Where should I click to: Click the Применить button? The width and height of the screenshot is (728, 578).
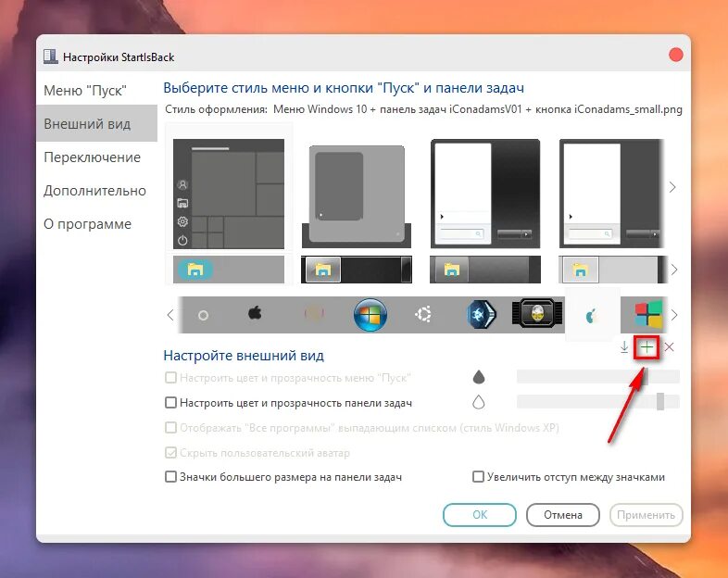[646, 515]
